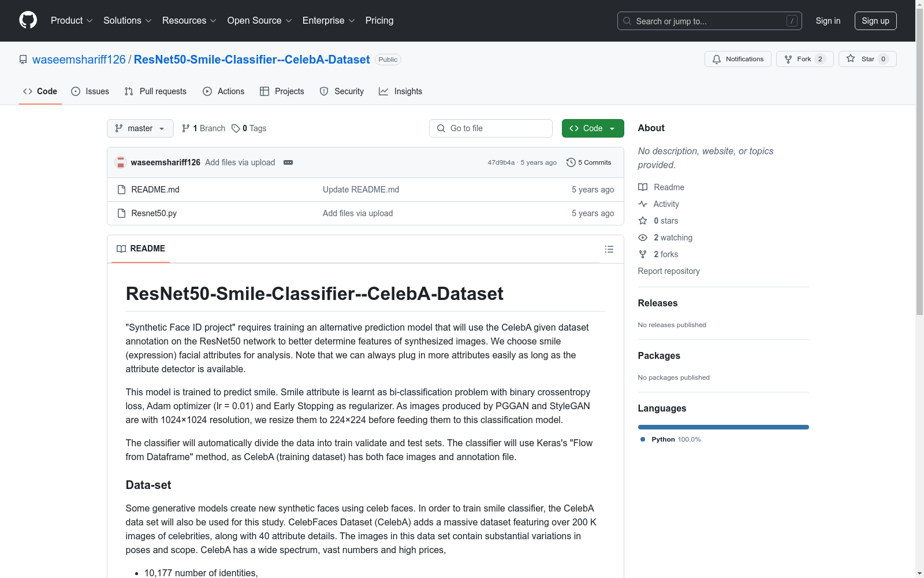Viewport: 924px width, 578px height.
Task: Click the branch icon beside 1 Branch
Action: (186, 128)
